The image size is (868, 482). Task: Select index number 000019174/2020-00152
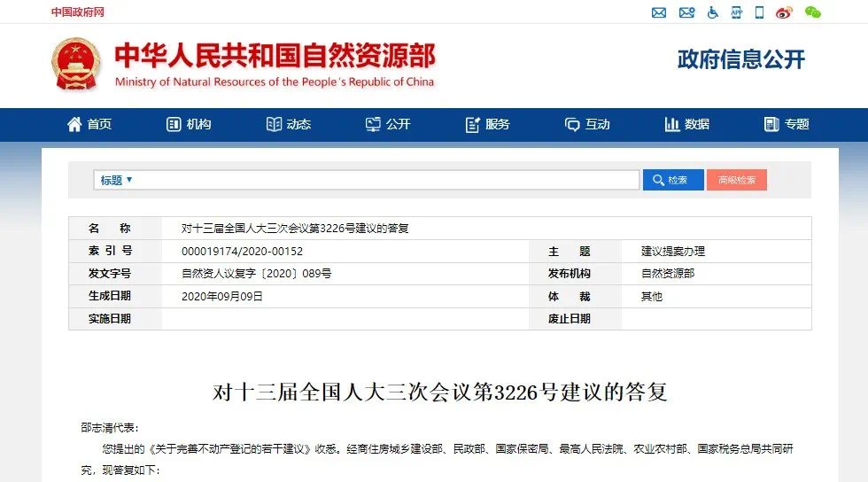[242, 251]
